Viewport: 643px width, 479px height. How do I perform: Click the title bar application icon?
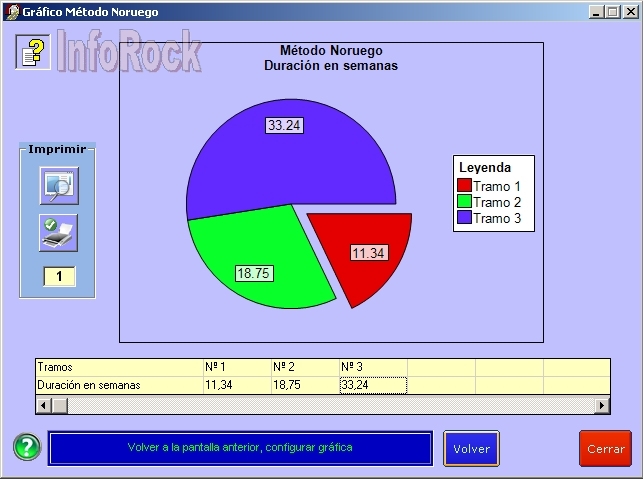(x=10, y=11)
